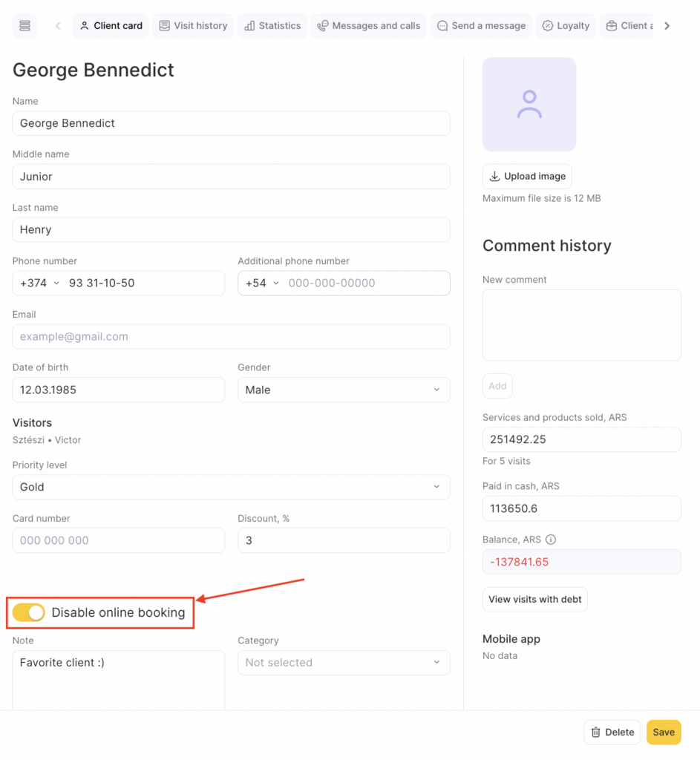Open the Priority level dropdown
The height and width of the screenshot is (760, 700).
231,487
